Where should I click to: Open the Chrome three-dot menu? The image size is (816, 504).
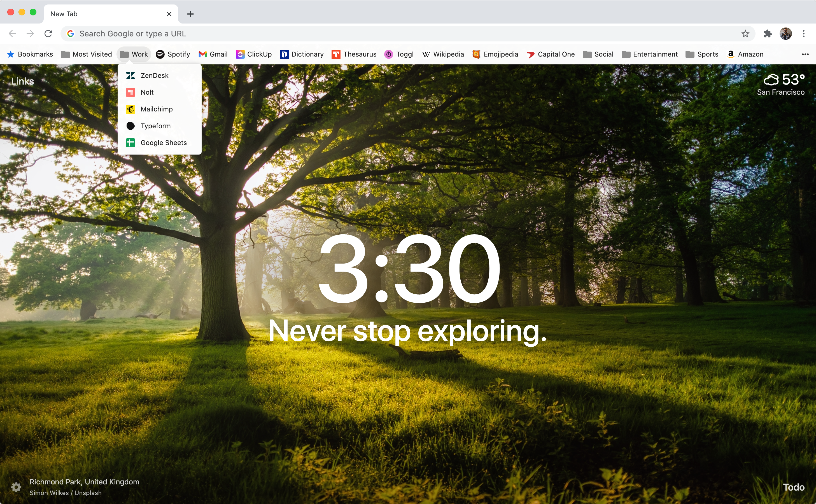pyautogui.click(x=804, y=34)
